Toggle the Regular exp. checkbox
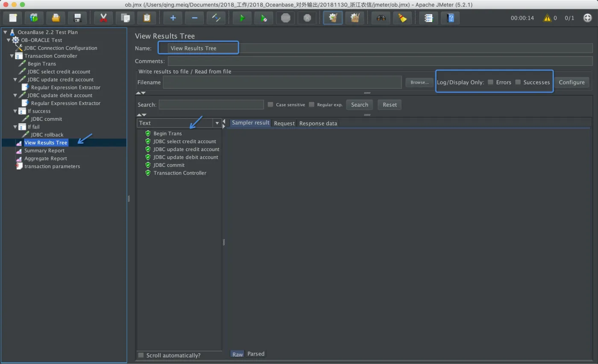 point(311,105)
